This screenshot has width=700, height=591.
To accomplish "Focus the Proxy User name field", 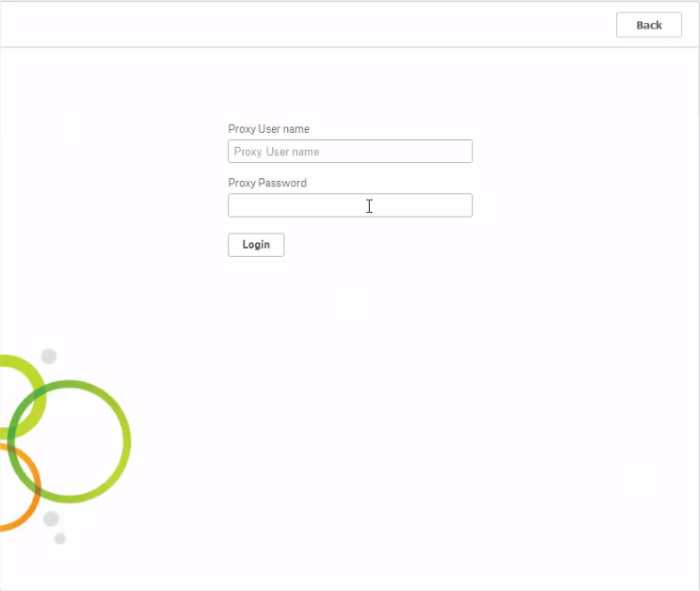I will click(x=350, y=152).
